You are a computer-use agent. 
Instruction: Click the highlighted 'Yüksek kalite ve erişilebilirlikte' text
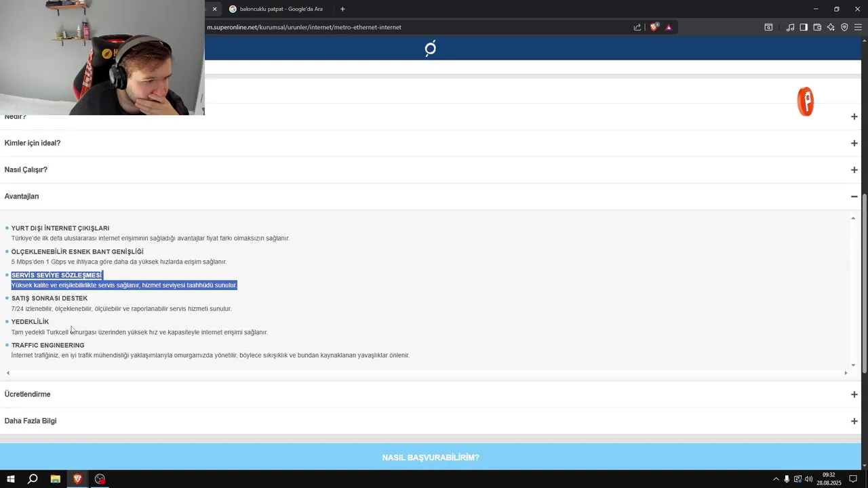point(124,285)
